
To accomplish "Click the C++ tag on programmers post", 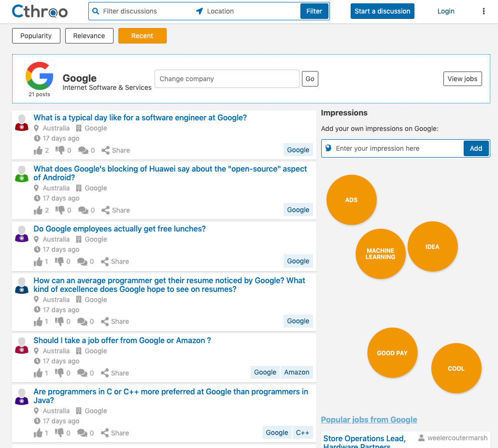I will tap(302, 433).
